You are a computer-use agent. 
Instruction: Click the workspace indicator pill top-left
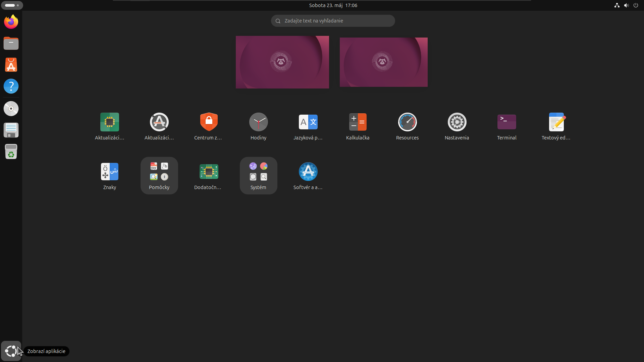(12, 5)
